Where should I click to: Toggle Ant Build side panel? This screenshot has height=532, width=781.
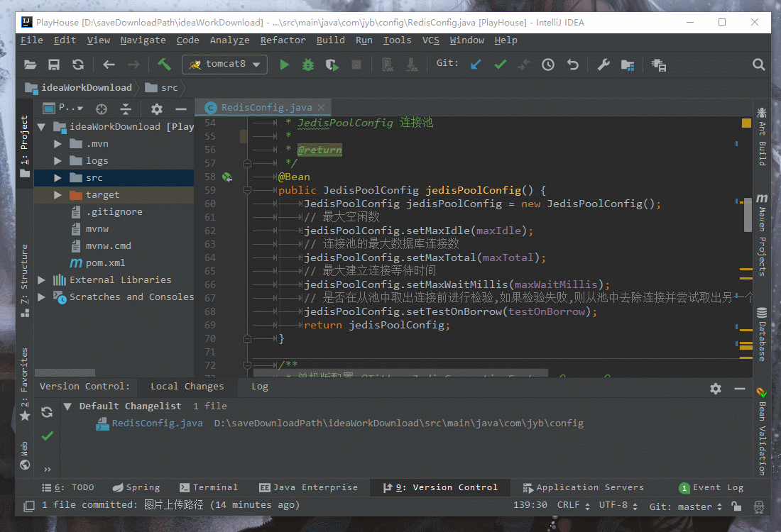762,136
